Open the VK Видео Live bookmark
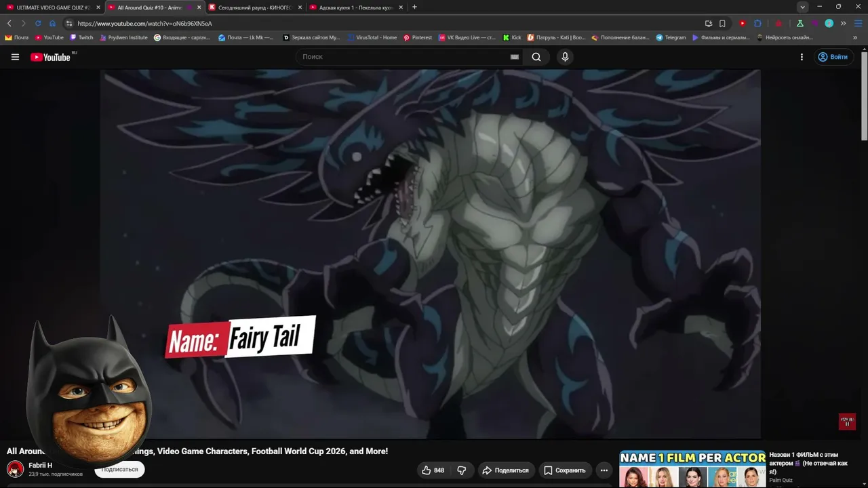The width and height of the screenshot is (868, 488). (x=467, y=37)
